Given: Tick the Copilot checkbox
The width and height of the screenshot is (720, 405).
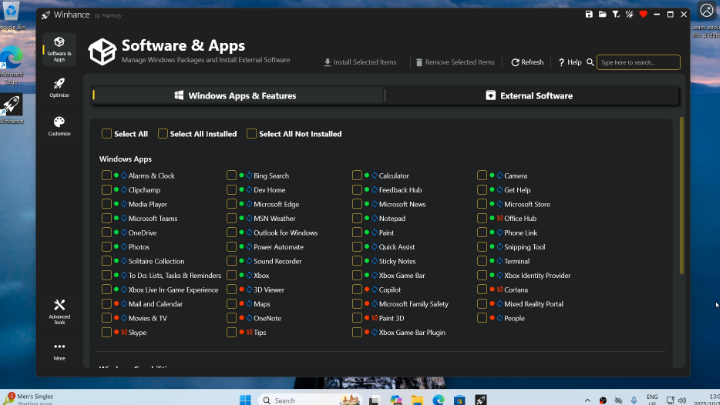Looking at the screenshot, I should coord(357,289).
